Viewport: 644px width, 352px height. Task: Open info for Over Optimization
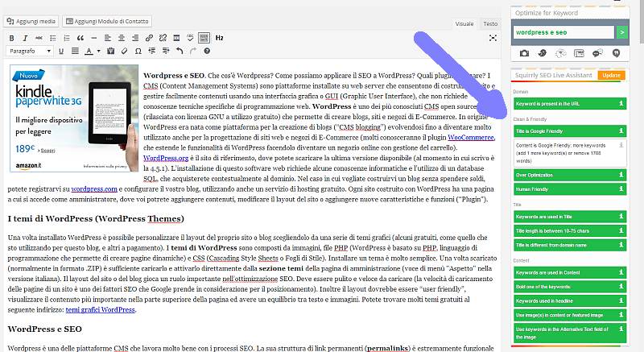pyautogui.click(x=621, y=175)
